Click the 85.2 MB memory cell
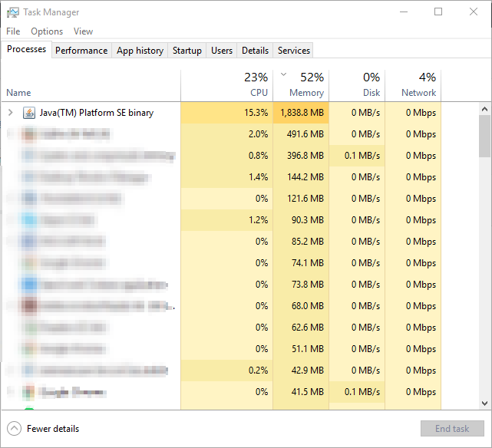Image resolution: width=492 pixels, height=448 pixels. pos(301,242)
